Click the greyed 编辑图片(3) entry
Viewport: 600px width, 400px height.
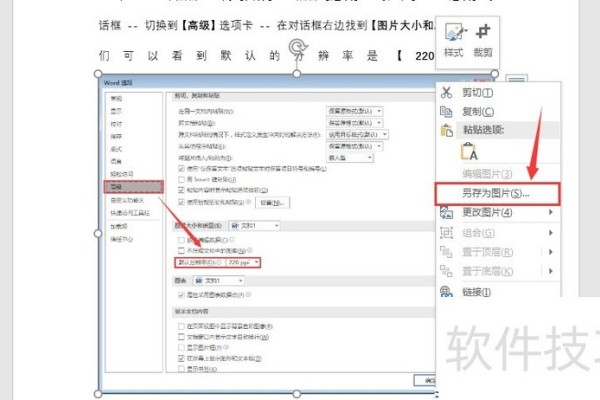pyautogui.click(x=499, y=174)
